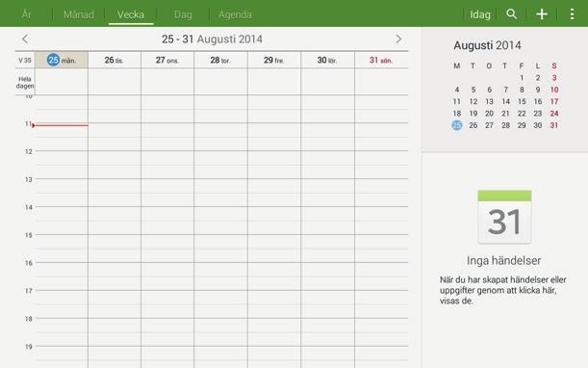This screenshot has height=368, width=588.
Task: Open the search magnifier icon
Action: [x=512, y=14]
